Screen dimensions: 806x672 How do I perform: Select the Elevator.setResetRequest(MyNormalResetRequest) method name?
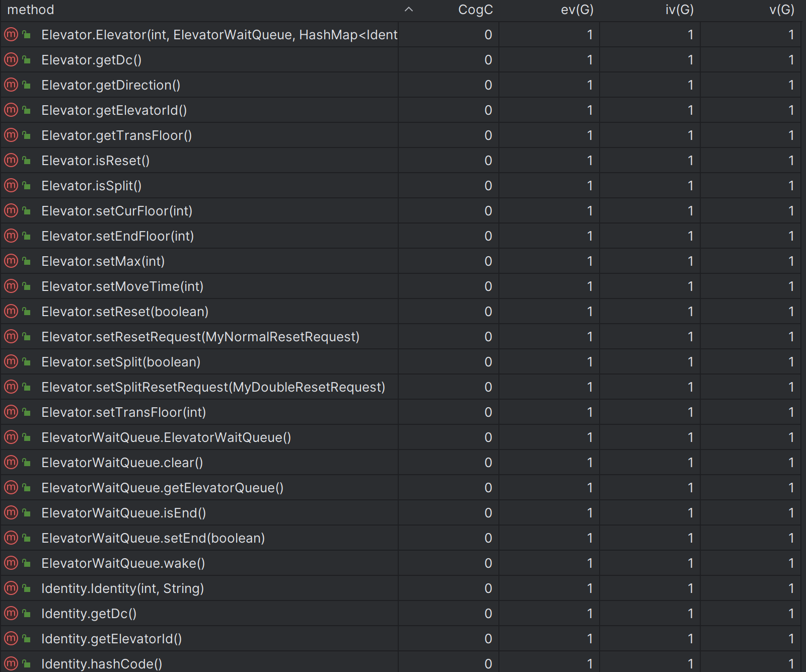click(200, 337)
